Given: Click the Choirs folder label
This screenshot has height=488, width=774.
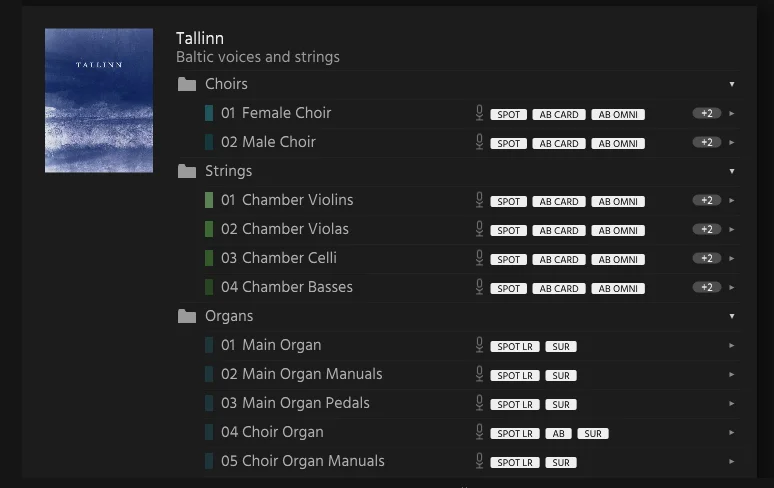Looking at the screenshot, I should tap(226, 84).
